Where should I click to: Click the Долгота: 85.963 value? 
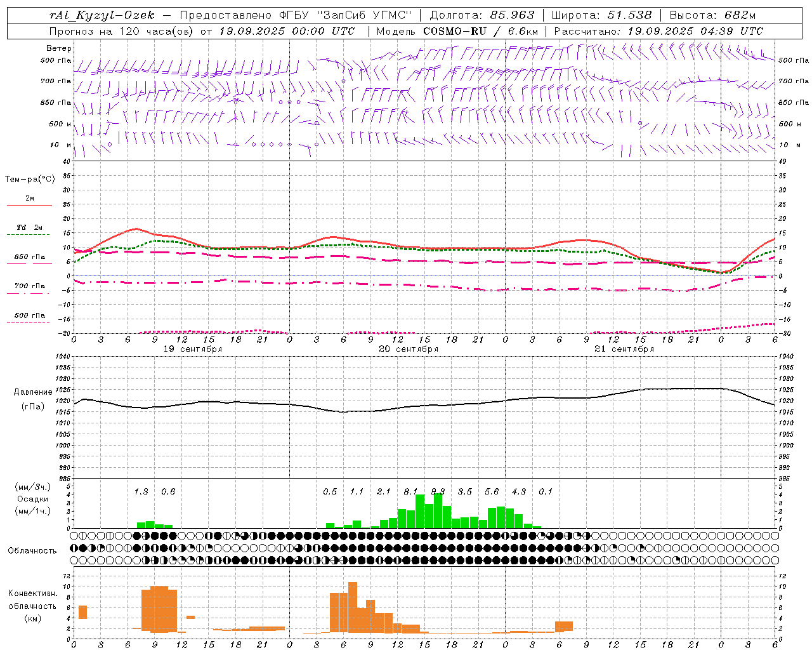tap(482, 15)
